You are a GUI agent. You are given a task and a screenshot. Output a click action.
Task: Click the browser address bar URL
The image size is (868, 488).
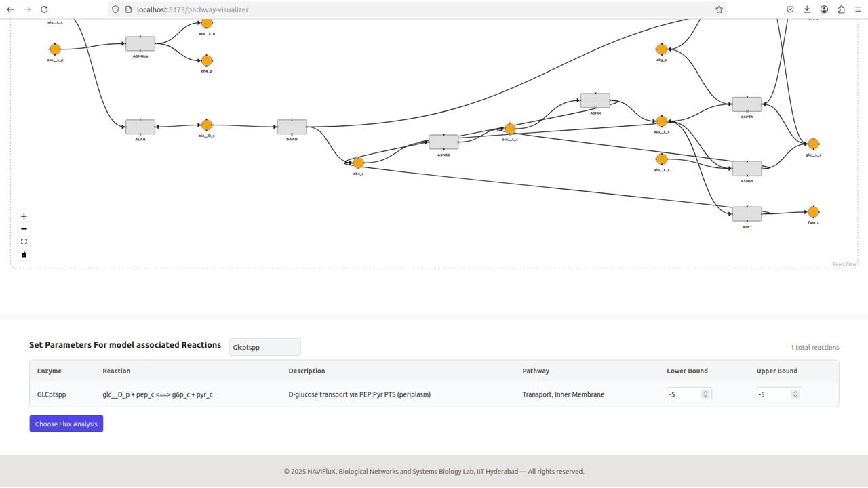(x=193, y=9)
